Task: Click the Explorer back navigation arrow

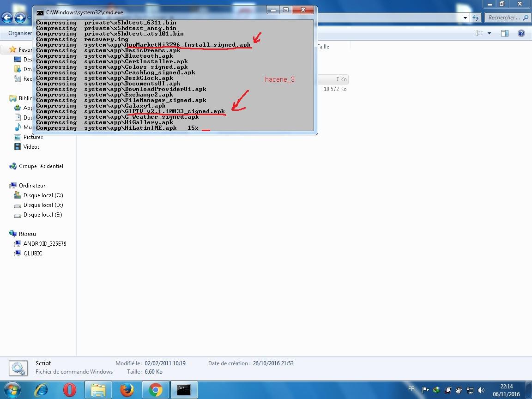Action: coord(7,18)
